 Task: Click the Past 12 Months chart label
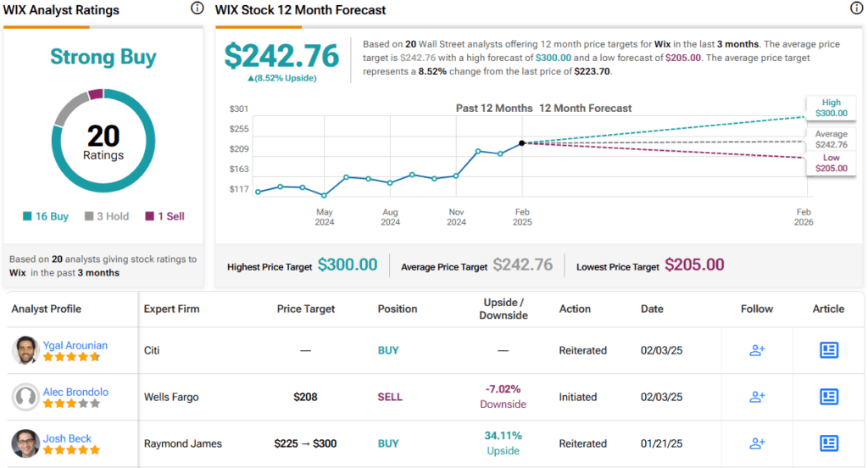(494, 108)
